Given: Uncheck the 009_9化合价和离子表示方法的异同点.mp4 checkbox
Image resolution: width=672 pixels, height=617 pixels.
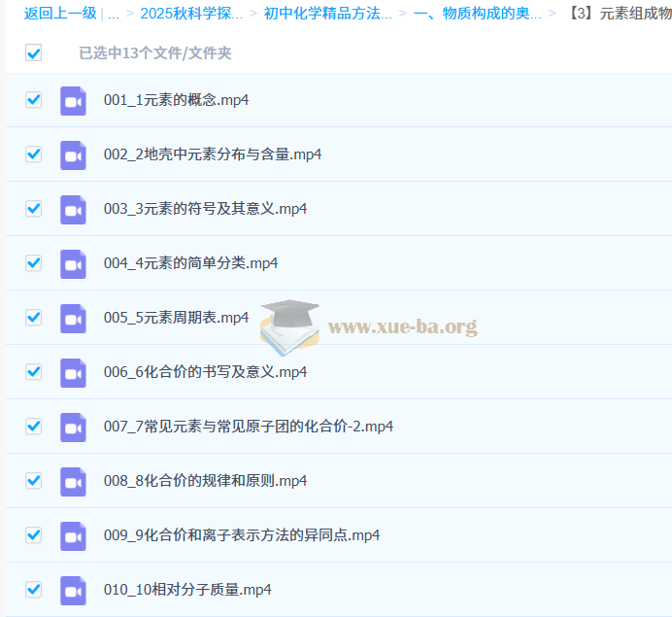Looking at the screenshot, I should coord(34,534).
